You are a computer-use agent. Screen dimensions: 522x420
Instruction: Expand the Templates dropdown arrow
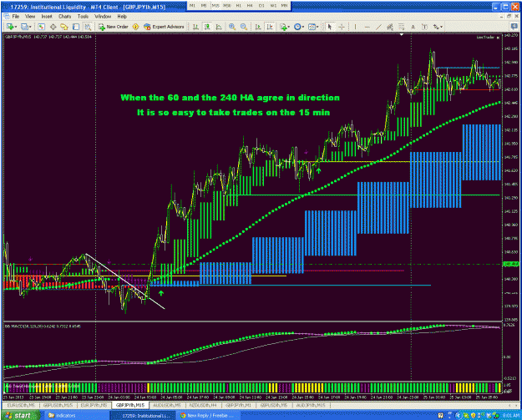[x=317, y=27]
